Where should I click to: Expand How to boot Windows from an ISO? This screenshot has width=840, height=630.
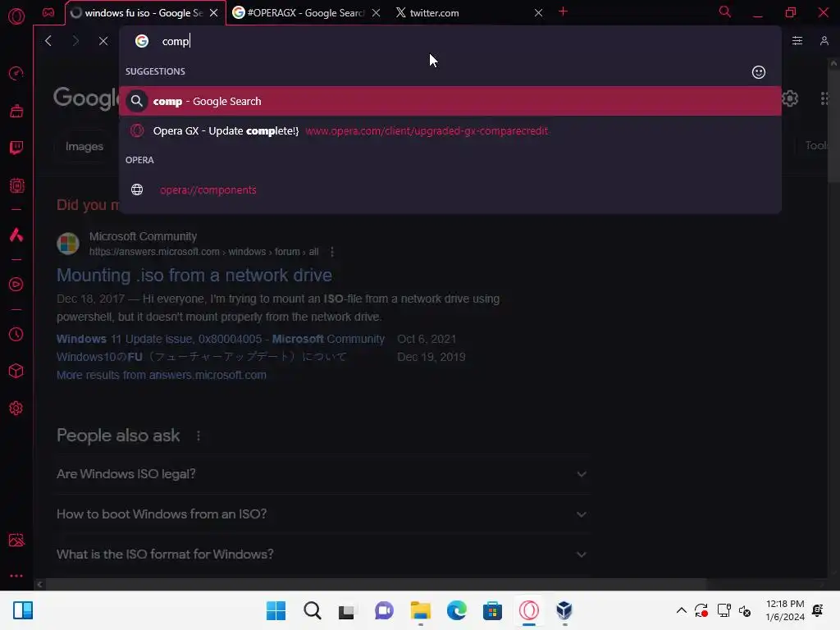point(323,514)
